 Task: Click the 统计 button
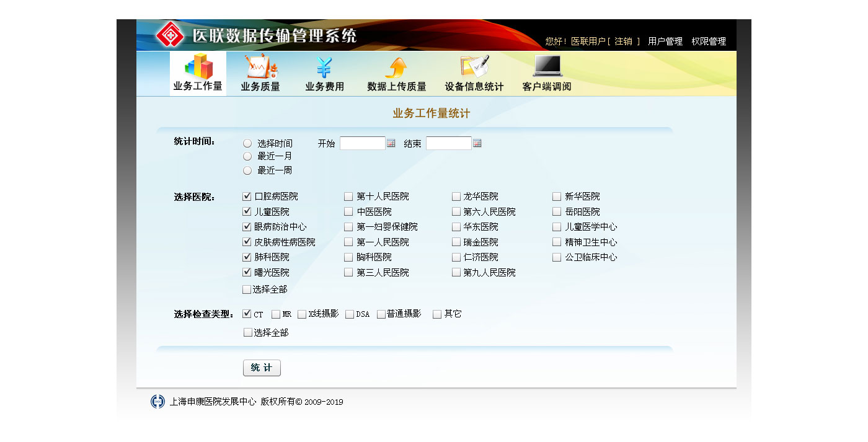[x=262, y=368]
